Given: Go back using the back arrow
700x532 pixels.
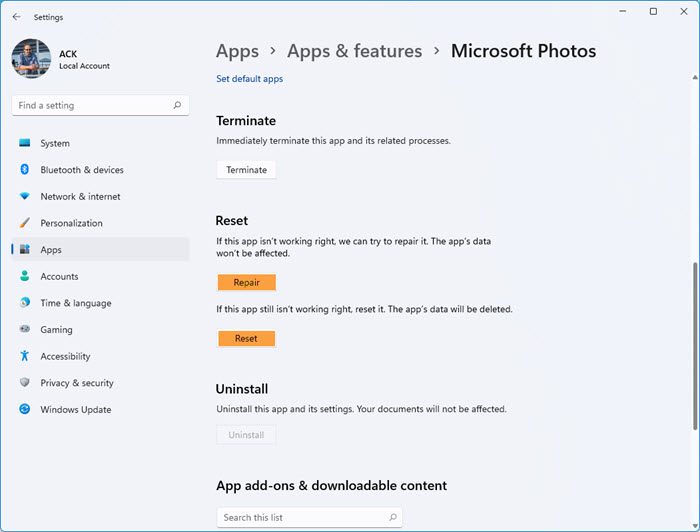Looking at the screenshot, I should point(16,16).
